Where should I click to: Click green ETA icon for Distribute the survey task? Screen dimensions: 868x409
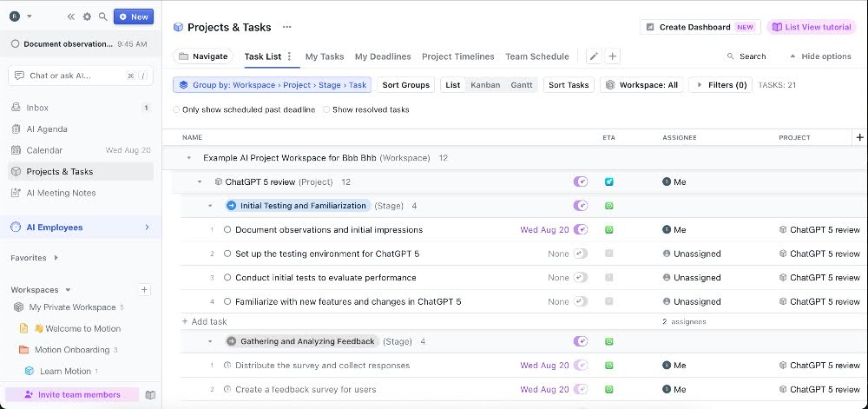pos(609,366)
